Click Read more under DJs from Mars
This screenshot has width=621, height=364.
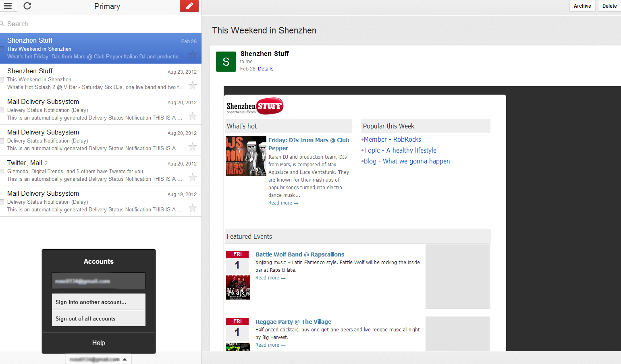283,203
